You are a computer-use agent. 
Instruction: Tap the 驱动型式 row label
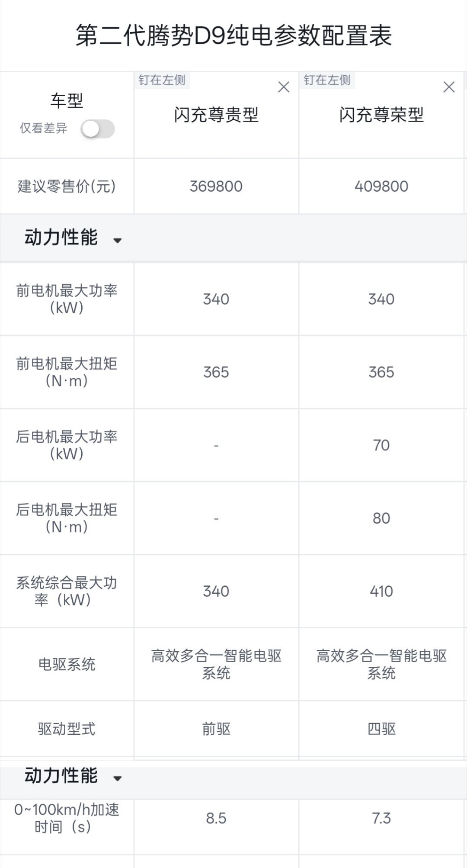coord(67,729)
